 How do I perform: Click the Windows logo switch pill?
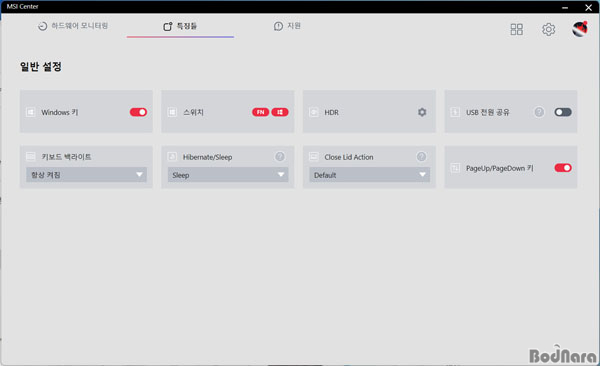click(280, 112)
